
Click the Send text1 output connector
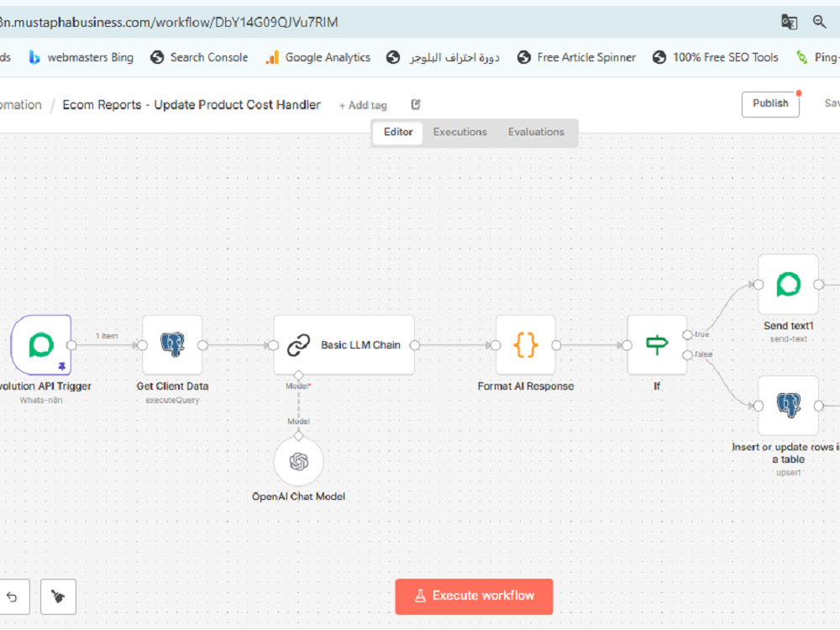click(x=818, y=285)
